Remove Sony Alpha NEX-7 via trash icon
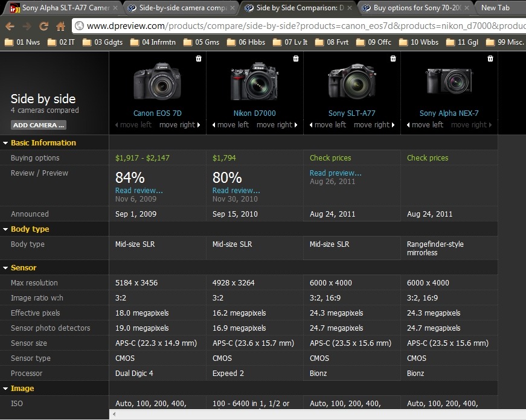Screen dimensions: 526x420 point(490,59)
